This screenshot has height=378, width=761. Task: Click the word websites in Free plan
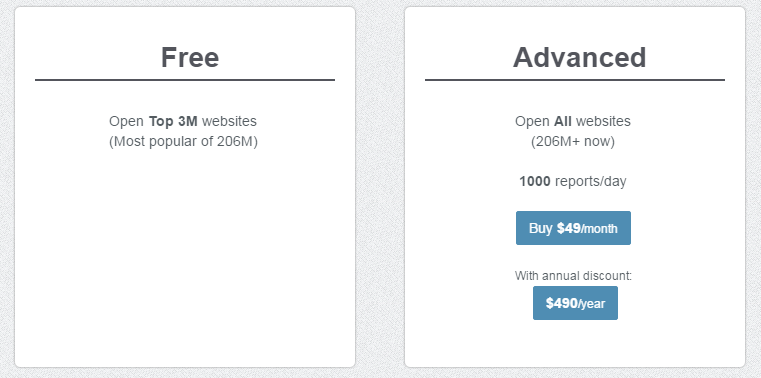pyautogui.click(x=229, y=121)
